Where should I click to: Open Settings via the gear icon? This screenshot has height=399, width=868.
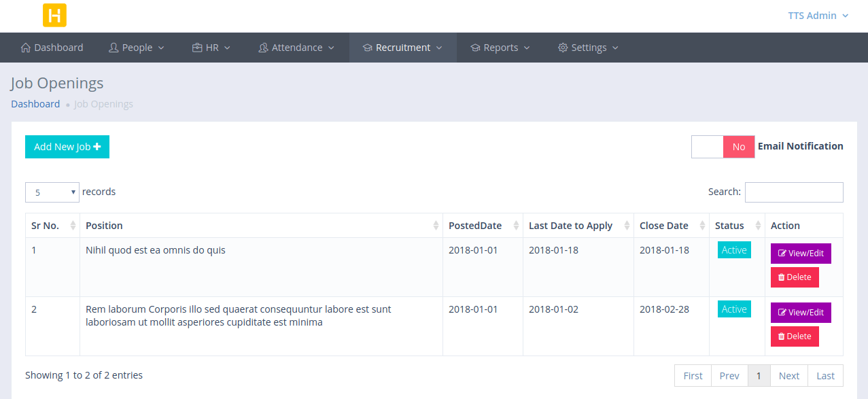562,48
